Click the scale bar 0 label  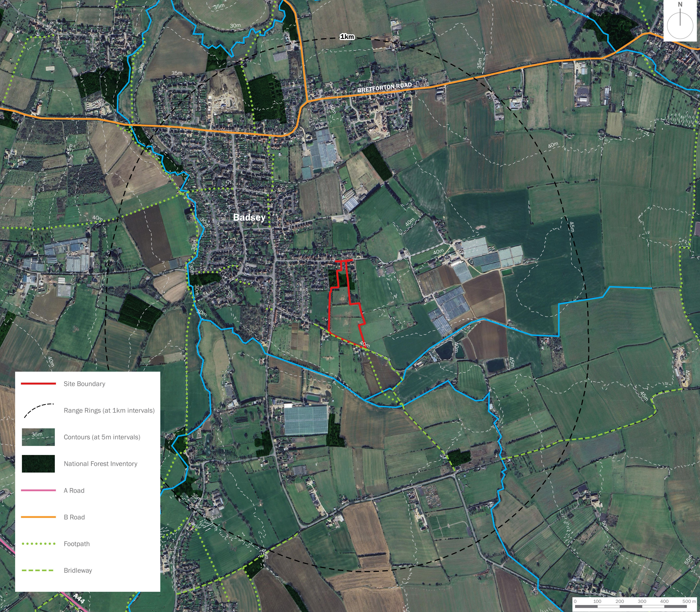point(575,601)
